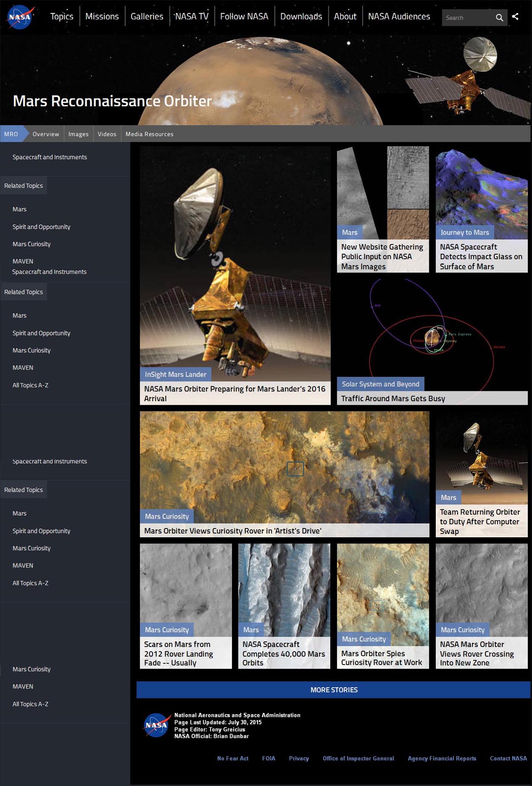Click the Mars tag on the Team Returning Orbiter story

(x=449, y=497)
